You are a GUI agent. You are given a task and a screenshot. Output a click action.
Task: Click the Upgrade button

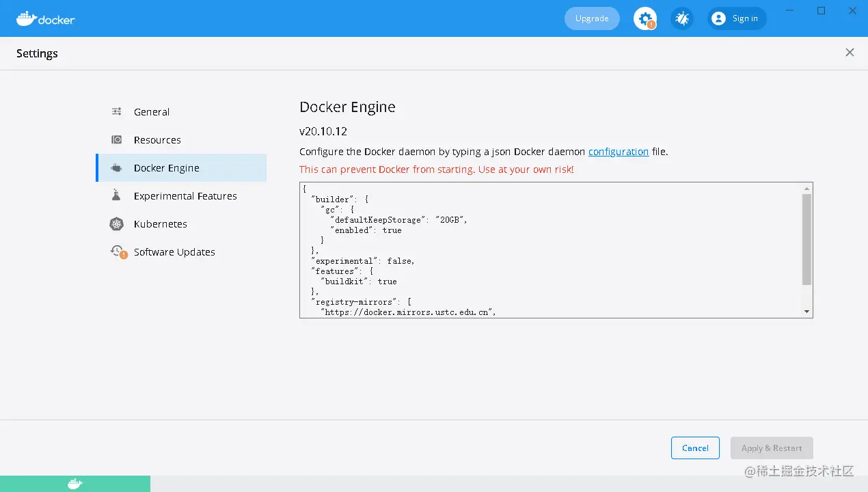tap(592, 18)
